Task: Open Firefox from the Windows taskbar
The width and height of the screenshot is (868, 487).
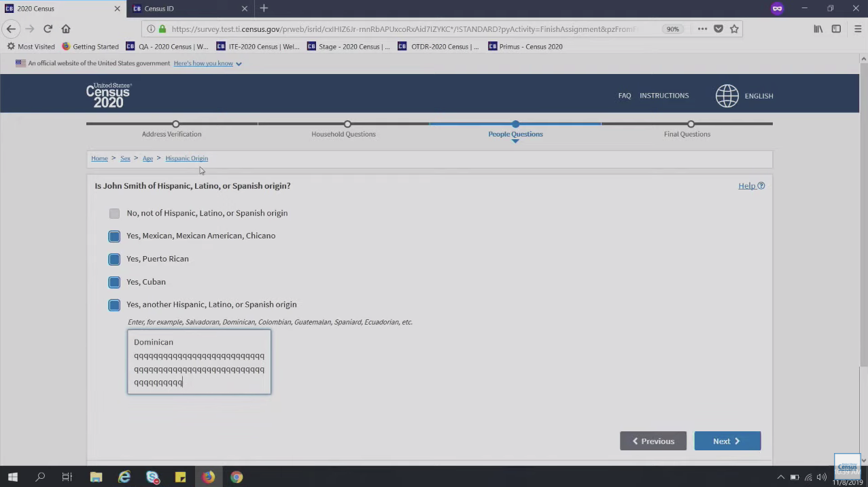Action: tap(208, 477)
